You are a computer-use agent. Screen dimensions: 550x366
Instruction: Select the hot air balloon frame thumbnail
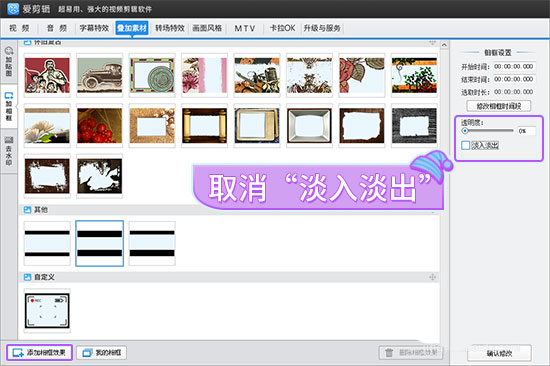pos(309,75)
